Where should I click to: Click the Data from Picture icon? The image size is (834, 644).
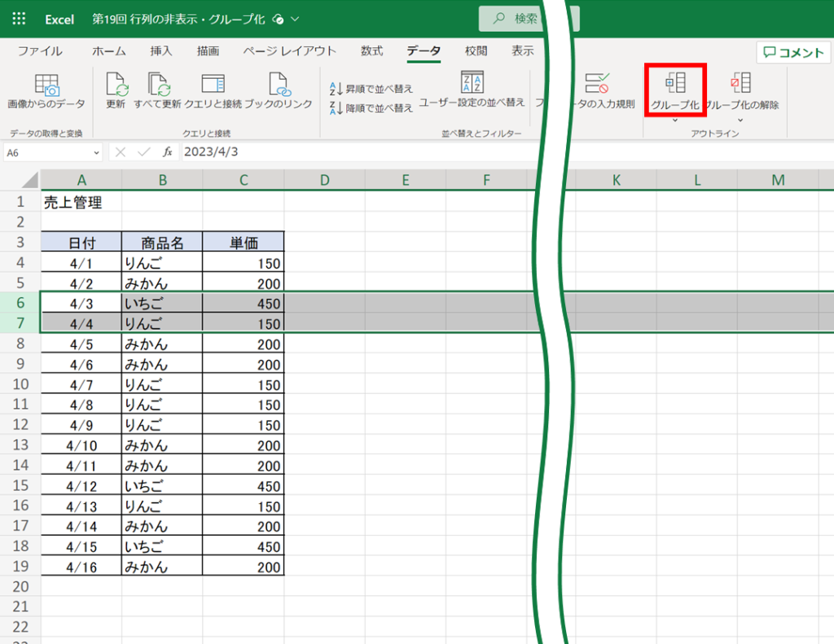46,85
